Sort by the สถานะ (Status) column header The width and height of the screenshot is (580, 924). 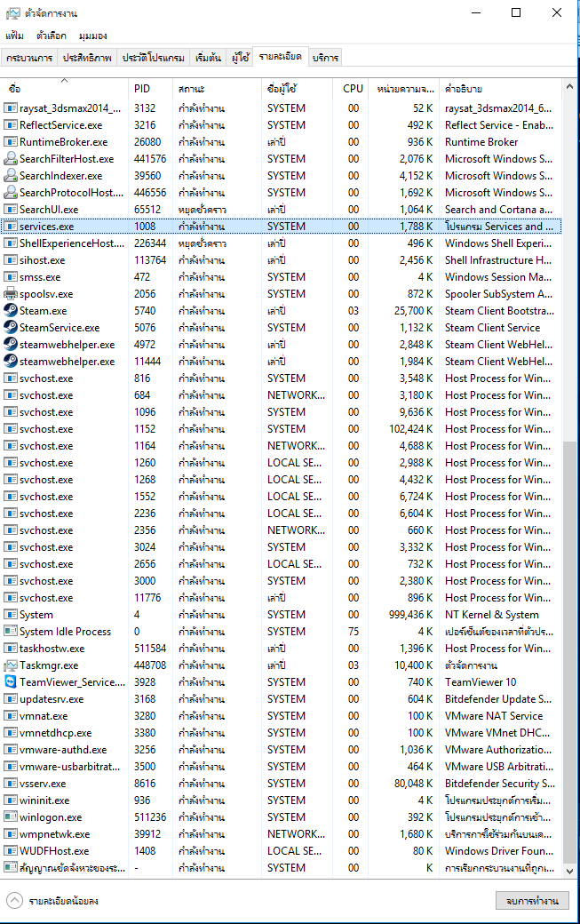[x=218, y=88]
